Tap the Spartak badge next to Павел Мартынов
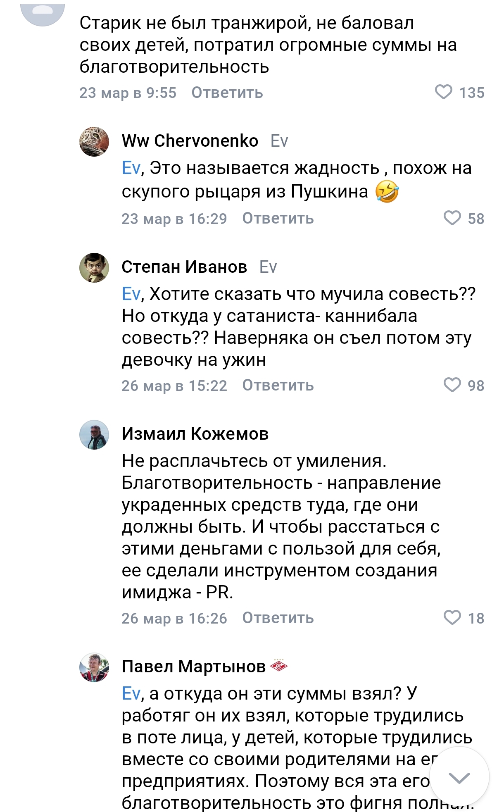This screenshot has height=812, width=504. click(x=278, y=666)
